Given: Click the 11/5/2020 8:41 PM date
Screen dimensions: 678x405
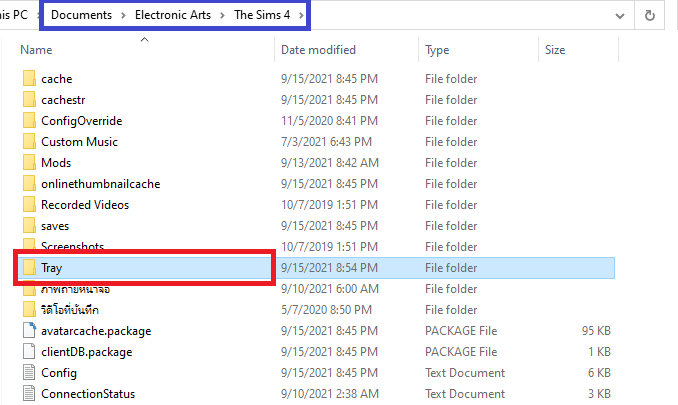Looking at the screenshot, I should pyautogui.click(x=329, y=121).
